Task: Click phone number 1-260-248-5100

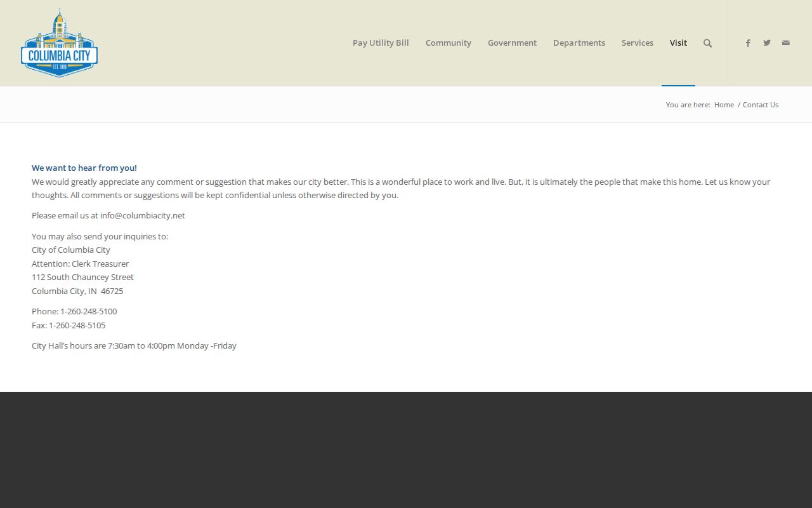Action: 88,311
